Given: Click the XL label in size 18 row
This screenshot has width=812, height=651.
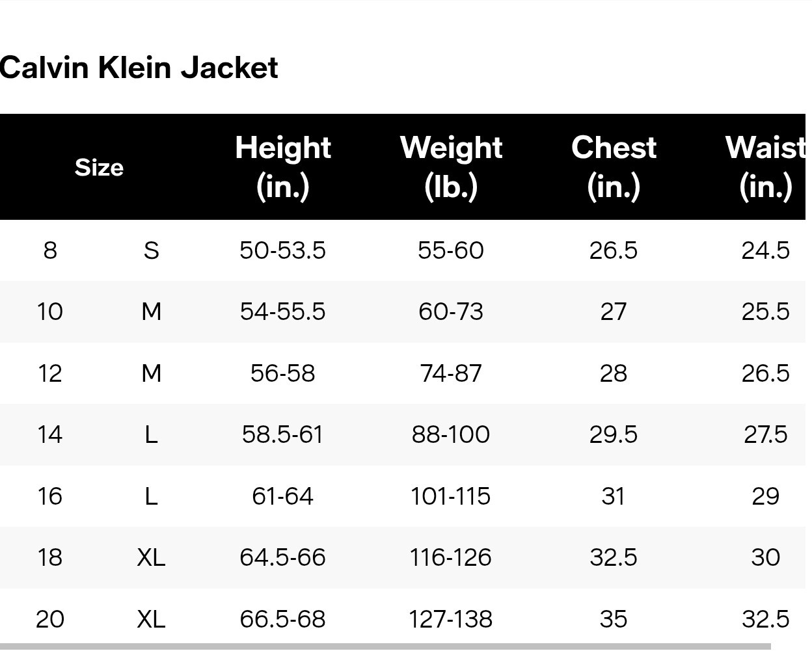Looking at the screenshot, I should 151,557.
